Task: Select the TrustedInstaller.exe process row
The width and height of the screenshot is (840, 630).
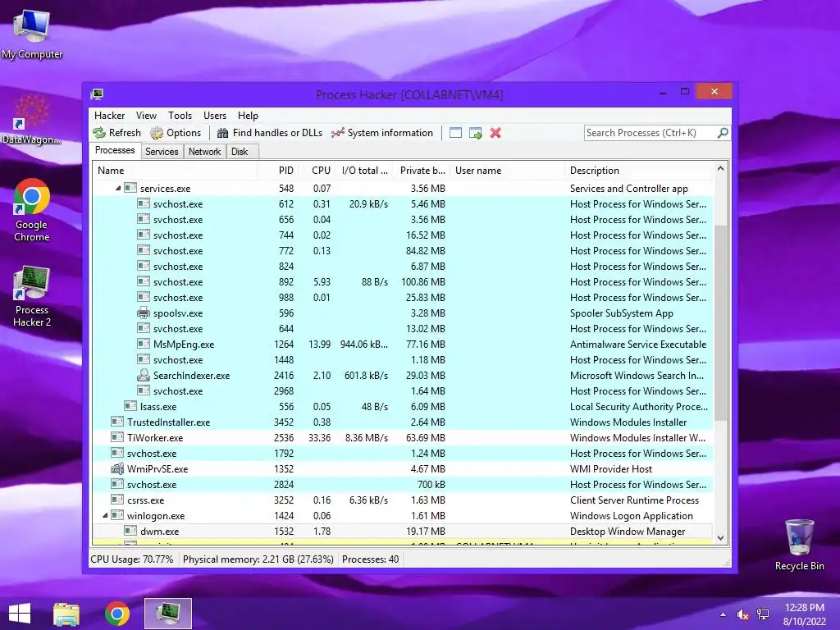Action: point(402,422)
